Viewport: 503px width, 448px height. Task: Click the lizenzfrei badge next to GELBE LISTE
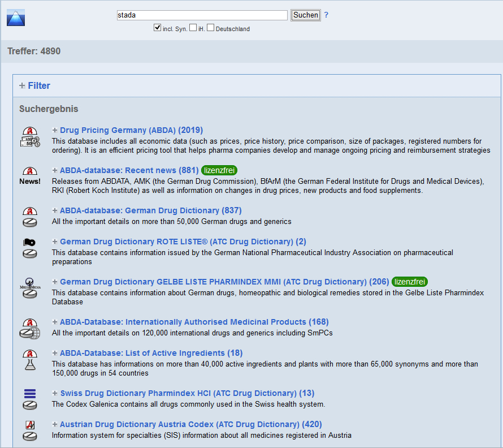(x=410, y=282)
